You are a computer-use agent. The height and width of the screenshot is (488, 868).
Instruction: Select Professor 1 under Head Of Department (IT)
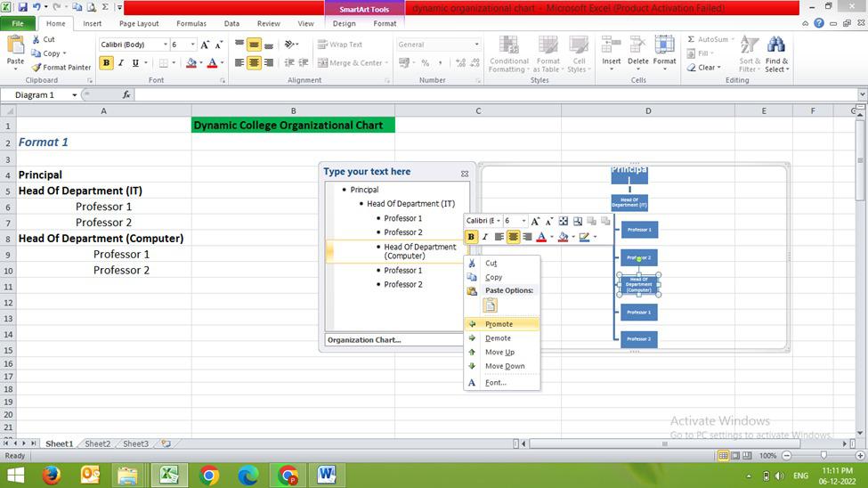[x=402, y=218]
